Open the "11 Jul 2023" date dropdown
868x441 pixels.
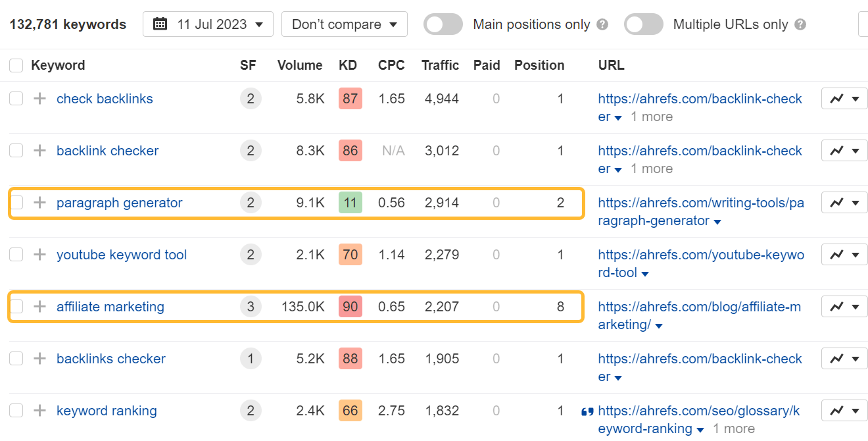[208, 24]
